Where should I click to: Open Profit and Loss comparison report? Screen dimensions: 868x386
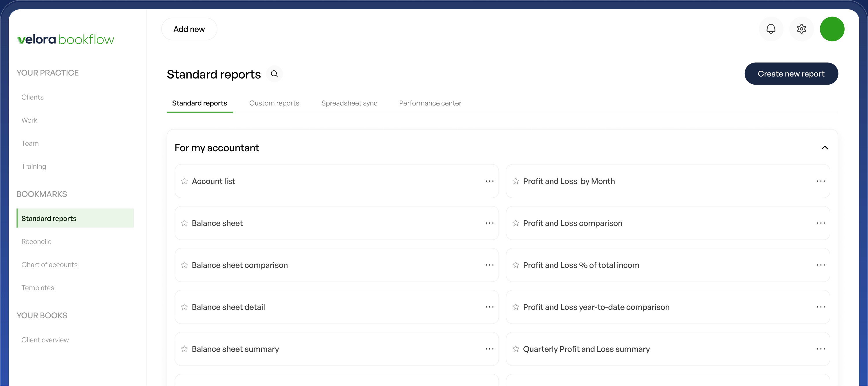[668, 223]
